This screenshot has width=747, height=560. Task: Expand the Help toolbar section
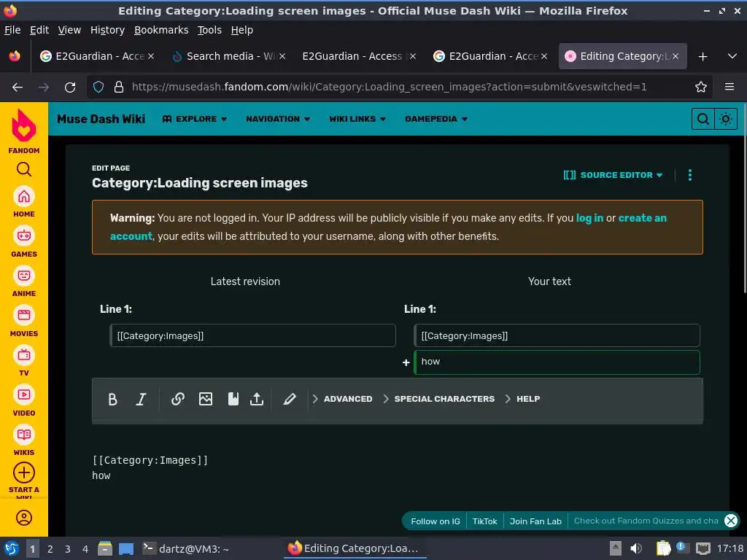pyautogui.click(x=522, y=399)
